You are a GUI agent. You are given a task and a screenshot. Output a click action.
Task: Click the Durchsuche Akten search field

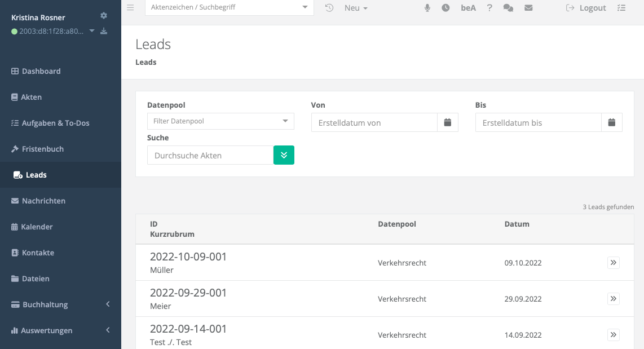pos(210,155)
